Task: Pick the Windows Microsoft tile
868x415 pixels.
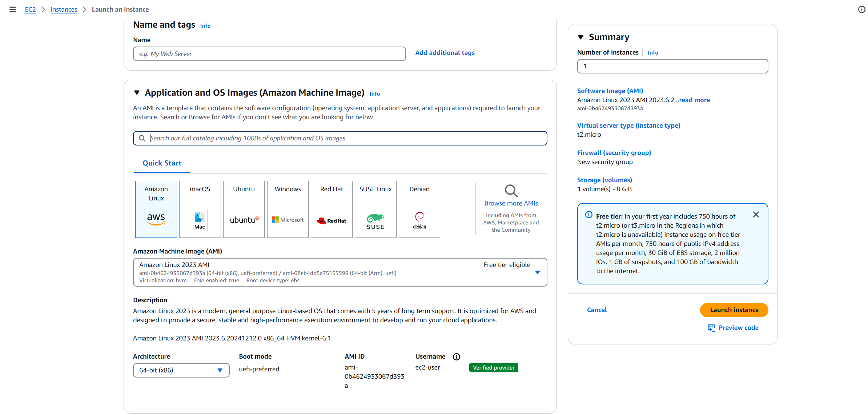Action: 288,209
